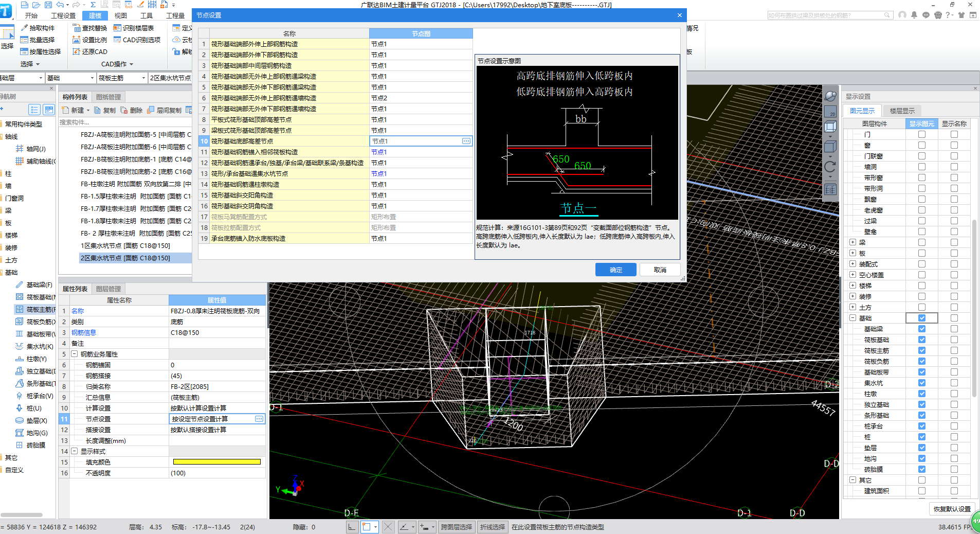The image size is (980, 534).
Task: Toggle 显示图元 checkbox for 基础 group
Action: (x=921, y=318)
